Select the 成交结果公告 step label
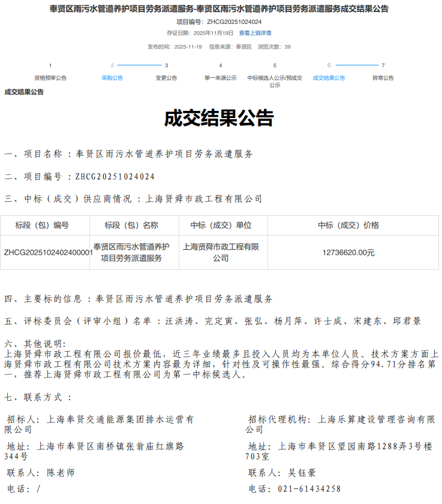The image size is (442, 504). tap(329, 78)
